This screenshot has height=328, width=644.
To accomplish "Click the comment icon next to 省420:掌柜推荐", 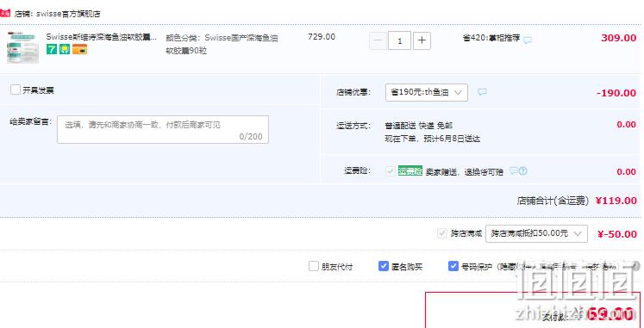I will click(528, 40).
